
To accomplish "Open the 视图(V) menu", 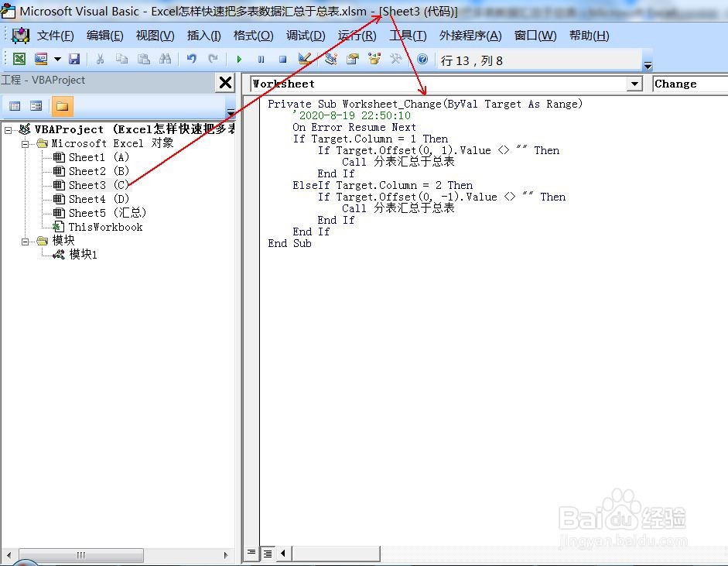I will click(x=155, y=36).
